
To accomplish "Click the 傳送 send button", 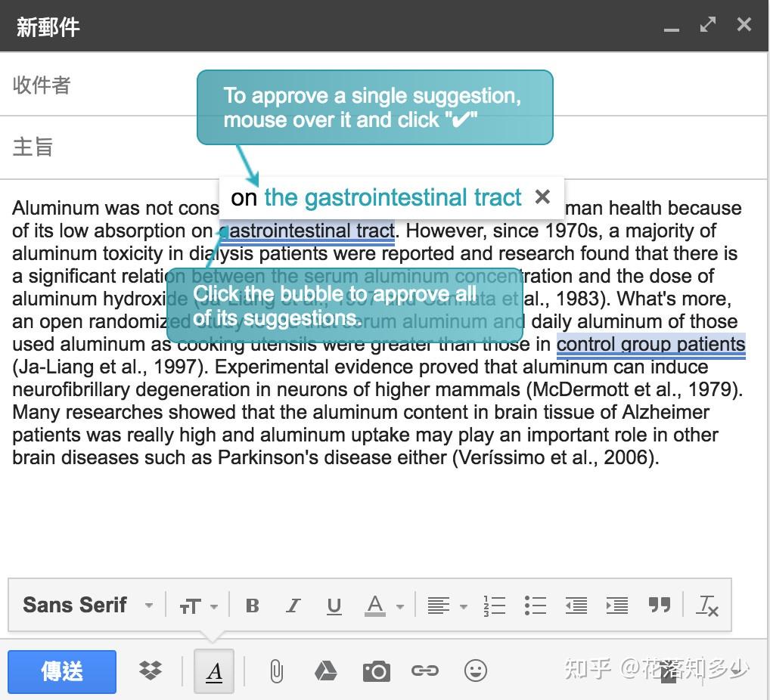I will pyautogui.click(x=62, y=671).
